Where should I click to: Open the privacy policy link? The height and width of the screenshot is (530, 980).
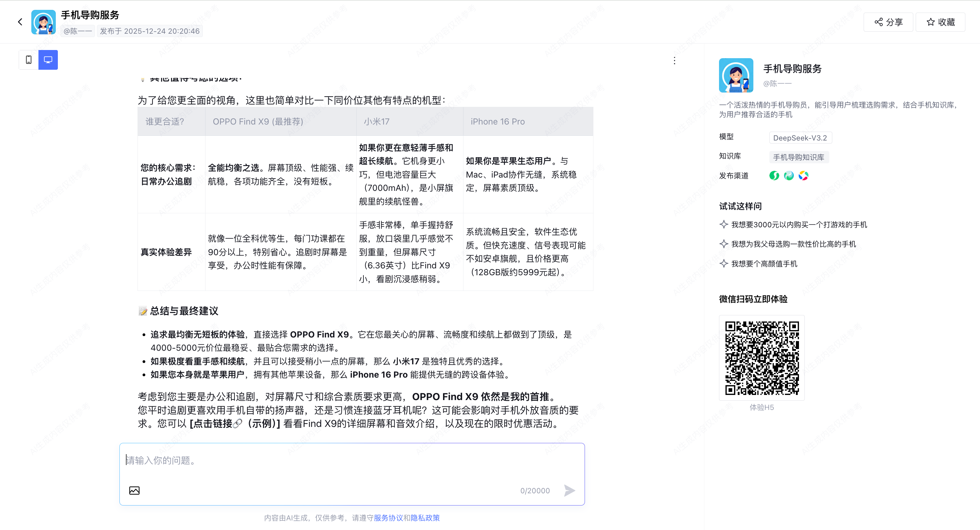point(425,518)
